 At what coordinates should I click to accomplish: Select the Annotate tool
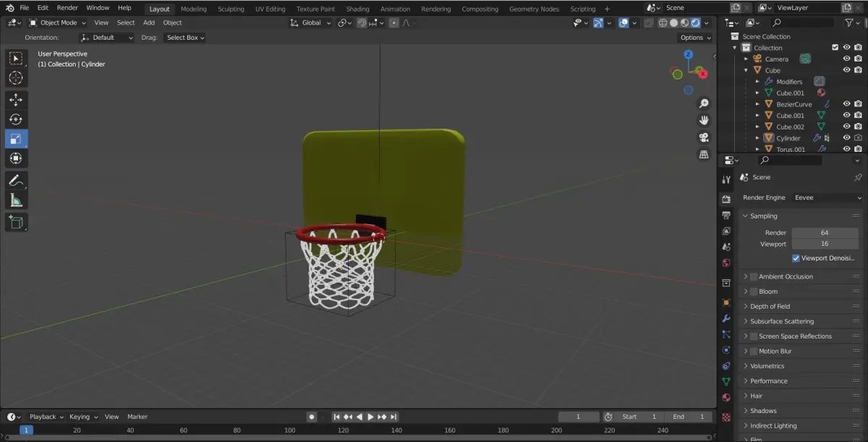point(16,181)
